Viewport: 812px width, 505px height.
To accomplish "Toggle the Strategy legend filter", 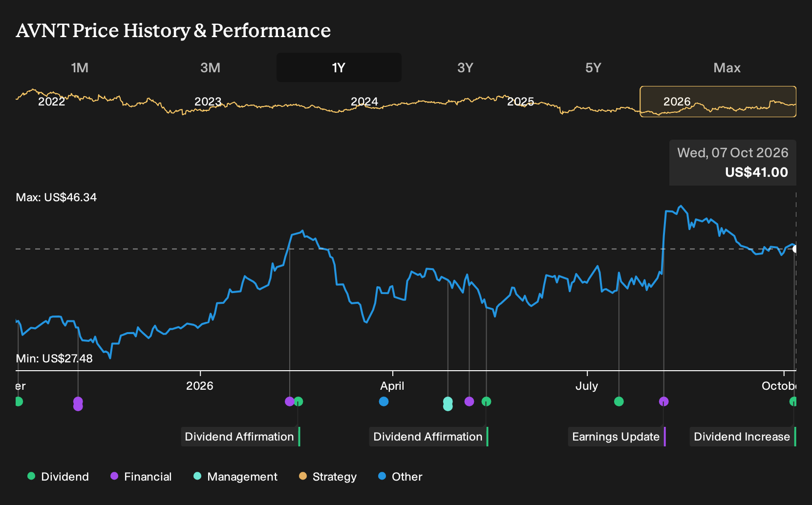I will point(328,477).
